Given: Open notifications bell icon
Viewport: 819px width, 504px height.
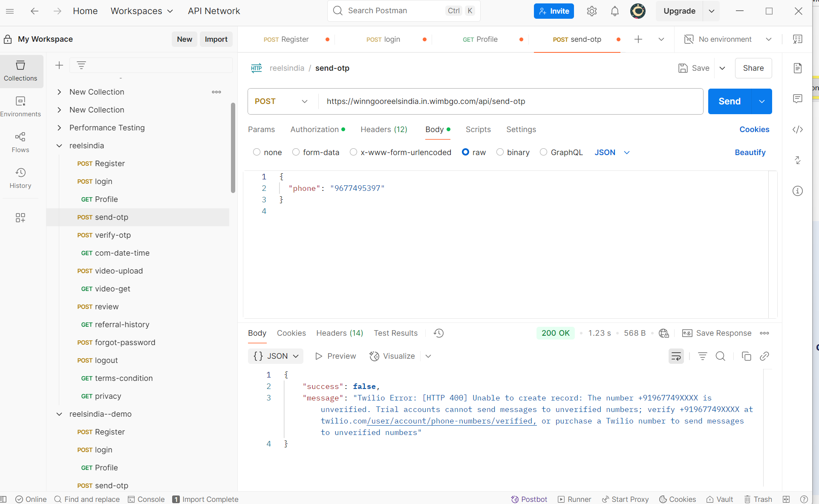Looking at the screenshot, I should 614,11.
